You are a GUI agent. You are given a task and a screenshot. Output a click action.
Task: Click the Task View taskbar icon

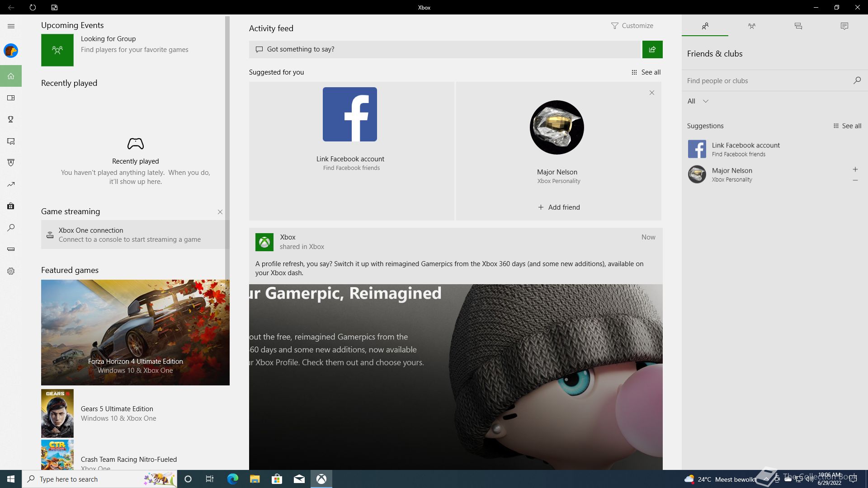point(210,479)
